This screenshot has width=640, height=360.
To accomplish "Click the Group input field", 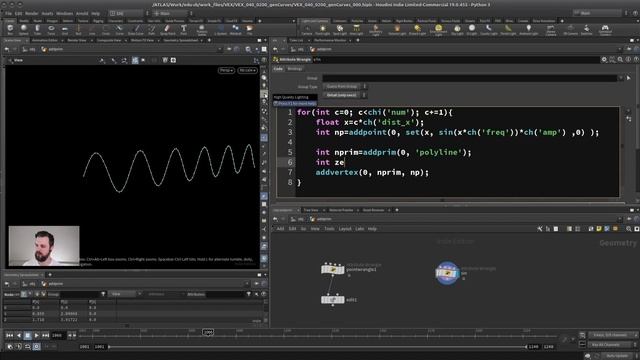I will (x=469, y=78).
